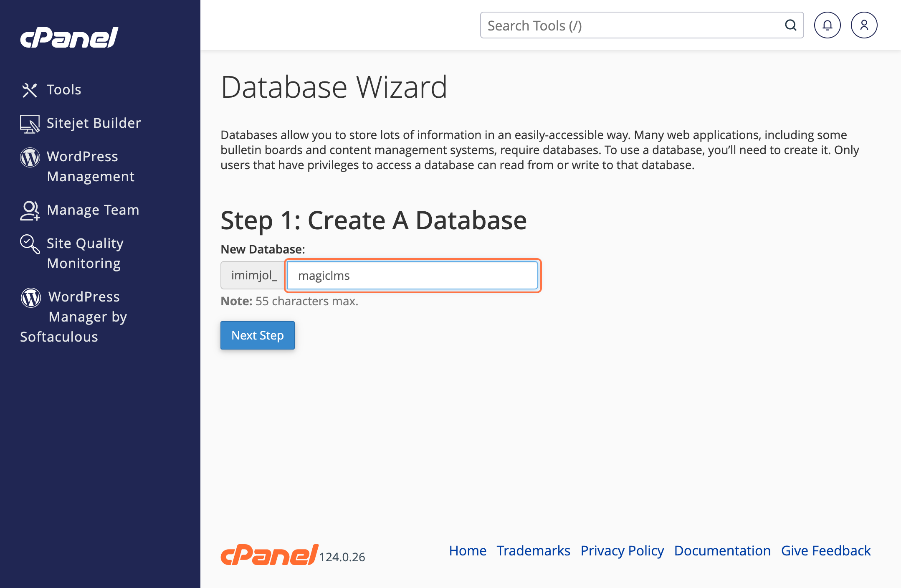901x588 pixels.
Task: Click the search magnifier icon
Action: point(790,25)
